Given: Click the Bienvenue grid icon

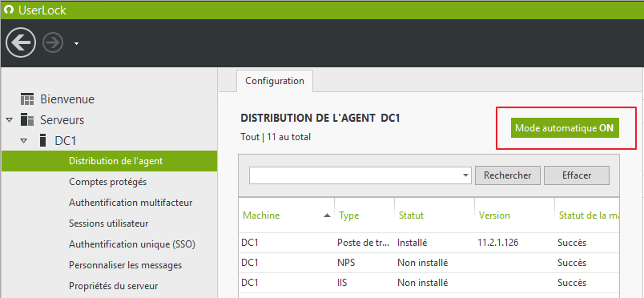Looking at the screenshot, I should (27, 99).
